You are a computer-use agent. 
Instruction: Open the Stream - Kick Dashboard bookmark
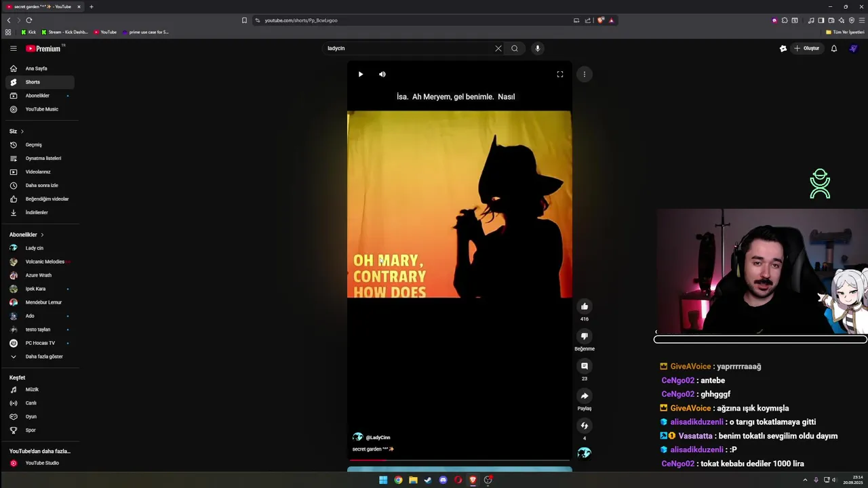tap(64, 32)
